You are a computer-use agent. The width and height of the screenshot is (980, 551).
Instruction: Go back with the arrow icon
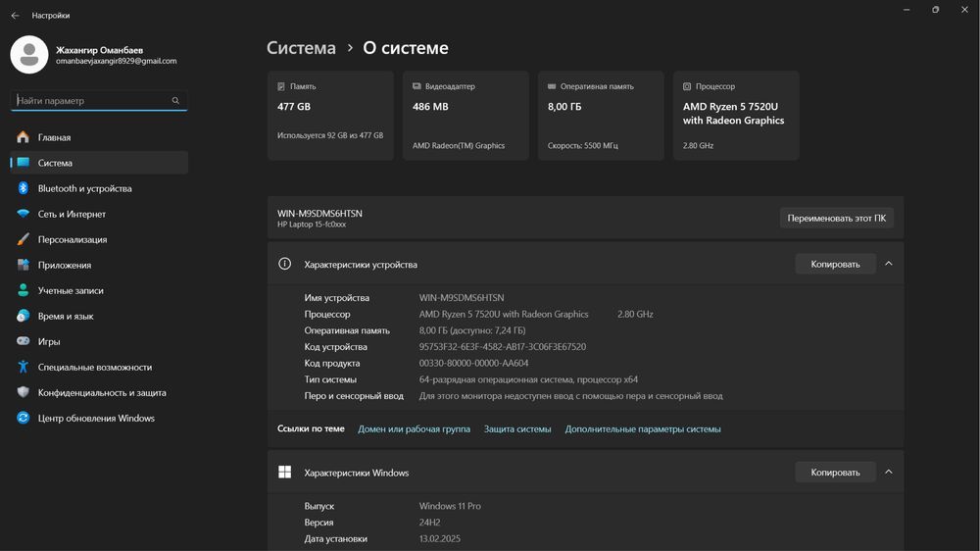[x=15, y=15]
